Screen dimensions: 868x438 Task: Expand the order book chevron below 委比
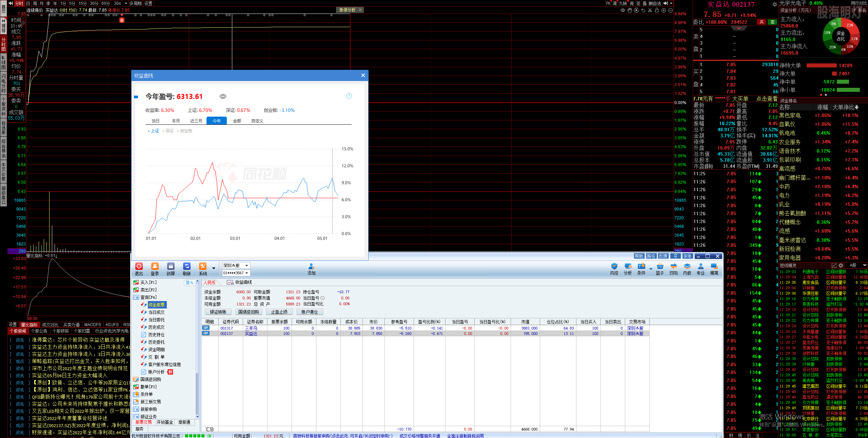point(739,28)
